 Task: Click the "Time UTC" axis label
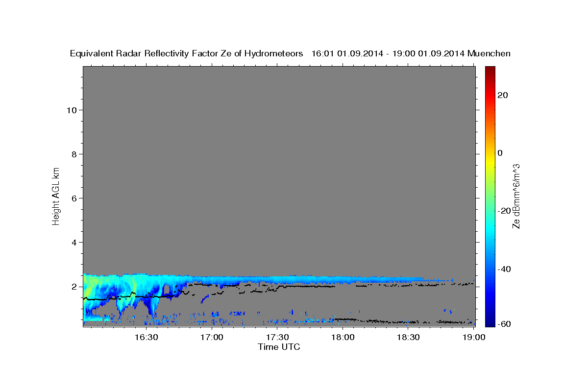point(279,347)
